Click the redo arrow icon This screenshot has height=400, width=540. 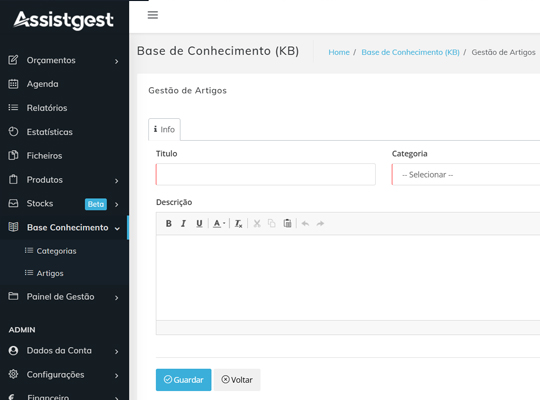coord(320,224)
